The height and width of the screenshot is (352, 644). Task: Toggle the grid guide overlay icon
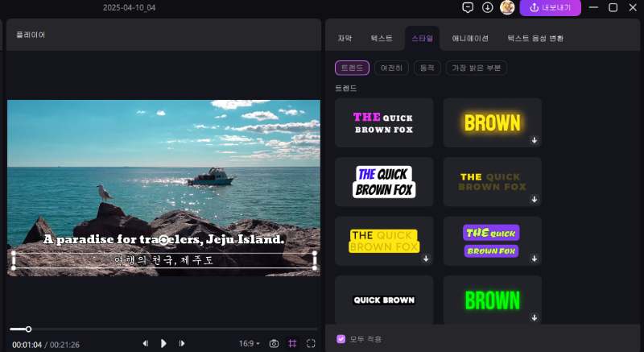tap(292, 343)
